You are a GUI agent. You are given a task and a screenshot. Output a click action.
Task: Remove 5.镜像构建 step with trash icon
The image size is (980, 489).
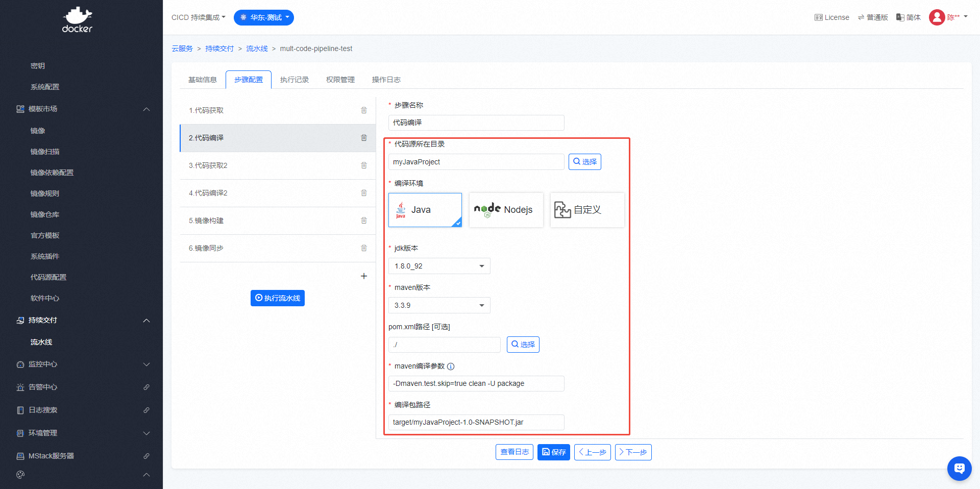pos(364,221)
